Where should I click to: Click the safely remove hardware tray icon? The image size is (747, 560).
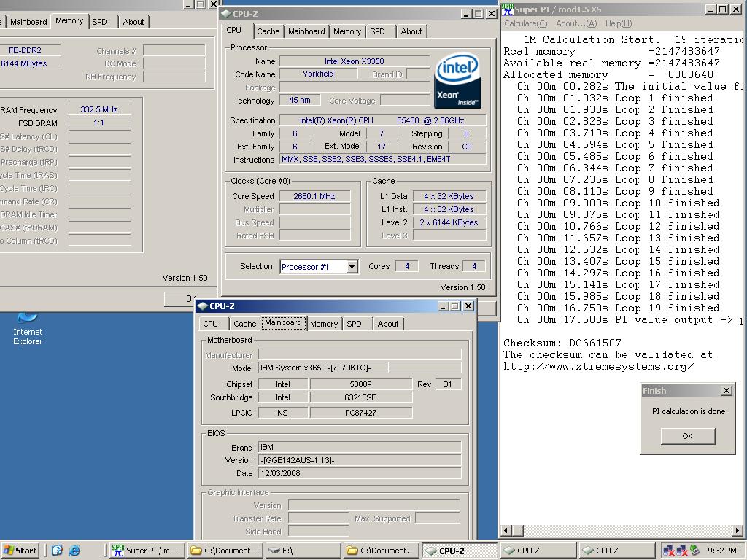coord(694,551)
